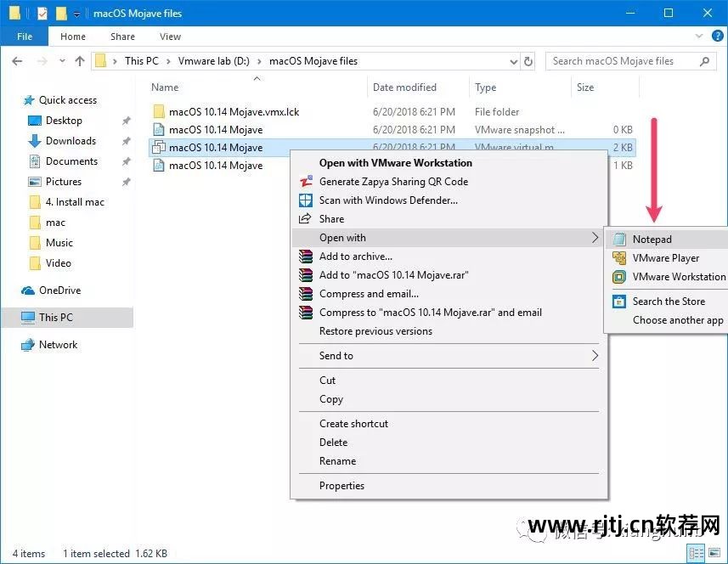Select the VMware snapshot file macOS 10.14 Mojave
The height and width of the screenshot is (564, 728).
pyautogui.click(x=216, y=129)
